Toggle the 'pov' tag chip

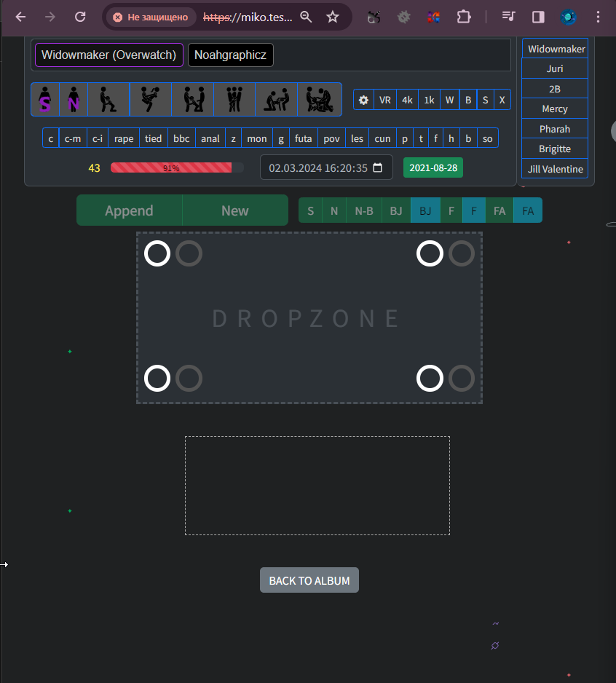coord(331,138)
